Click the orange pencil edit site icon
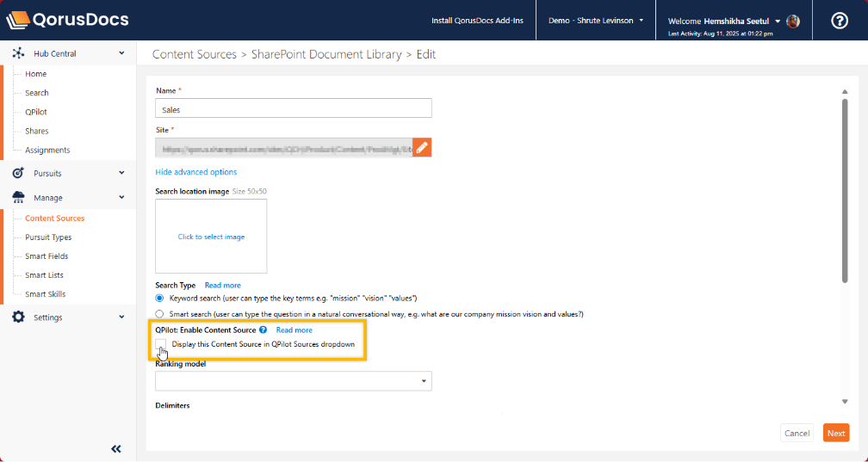The height and width of the screenshot is (462, 868). pos(422,147)
